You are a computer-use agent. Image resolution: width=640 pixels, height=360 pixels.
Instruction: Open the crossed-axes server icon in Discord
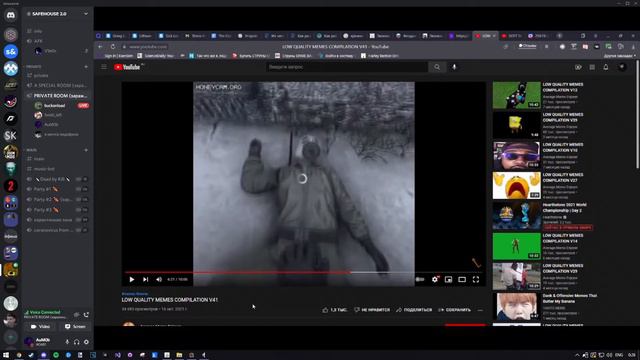[x=11, y=69]
